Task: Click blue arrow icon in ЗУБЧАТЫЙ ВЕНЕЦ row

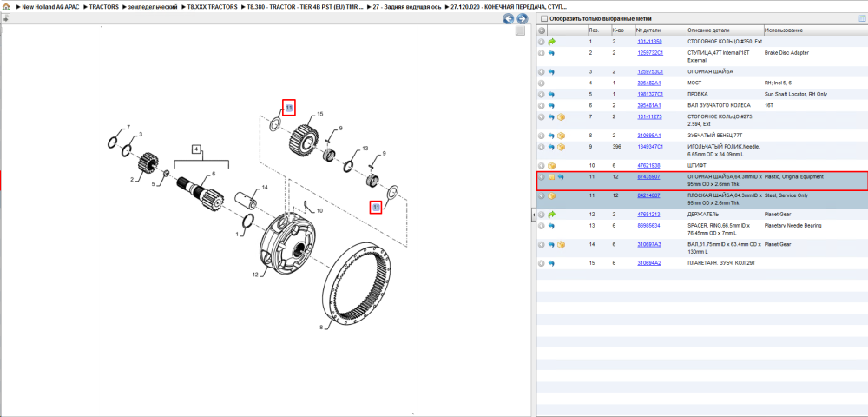Action: click(551, 136)
